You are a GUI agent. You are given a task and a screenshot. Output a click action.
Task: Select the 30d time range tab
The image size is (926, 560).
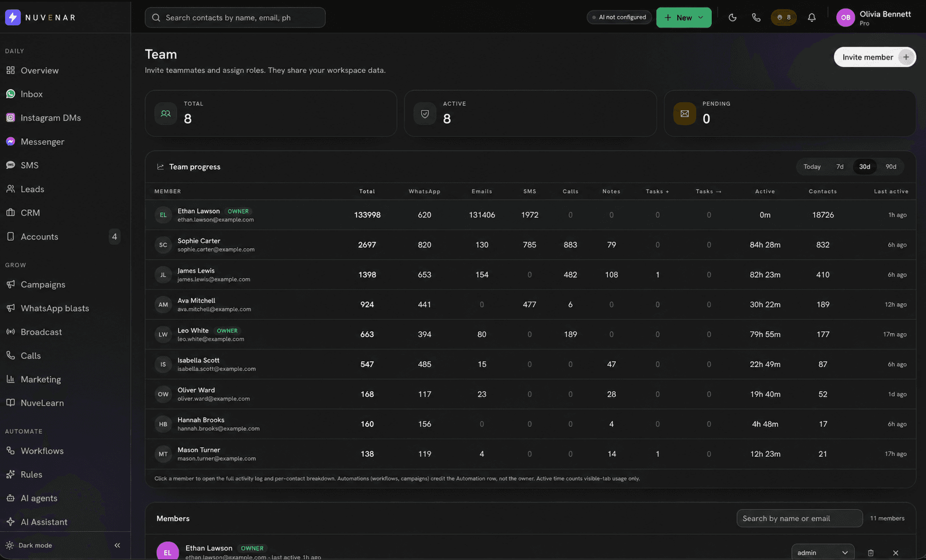(x=865, y=167)
